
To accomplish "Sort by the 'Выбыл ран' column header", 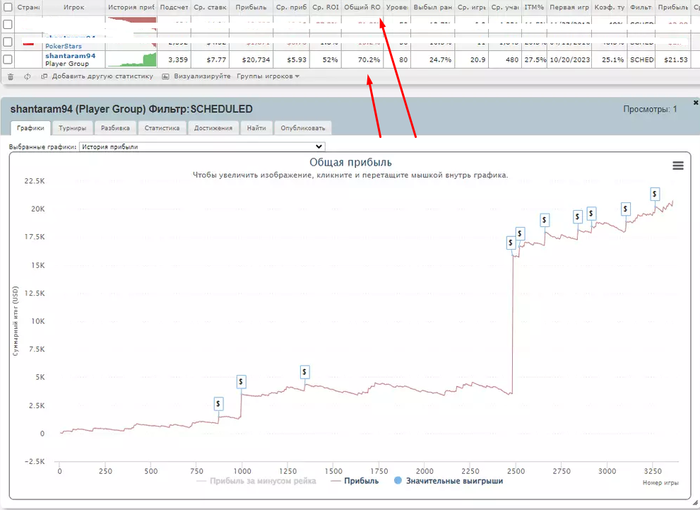I will (433, 7).
